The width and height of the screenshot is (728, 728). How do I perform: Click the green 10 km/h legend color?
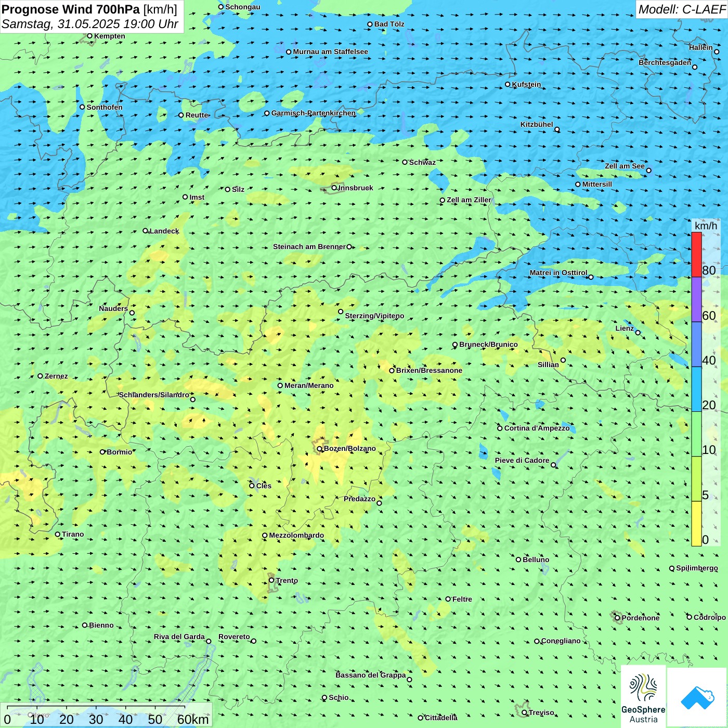click(696, 434)
